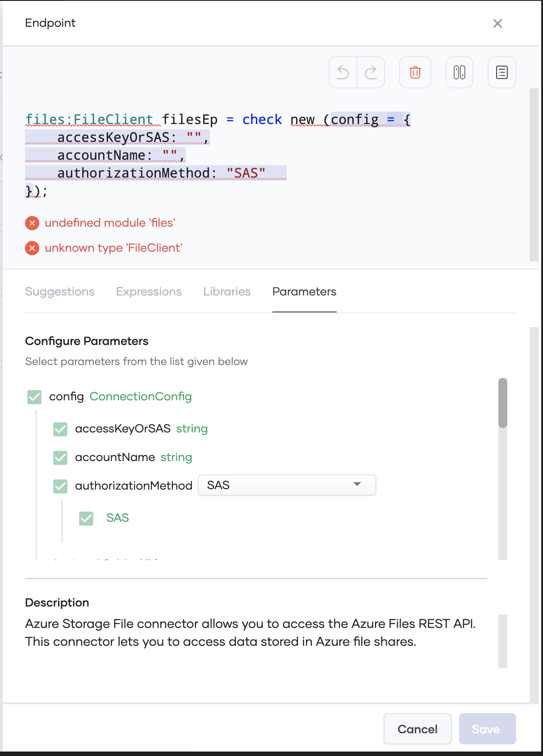Cancel the endpoint configuration
The width and height of the screenshot is (543, 756).
[417, 729]
